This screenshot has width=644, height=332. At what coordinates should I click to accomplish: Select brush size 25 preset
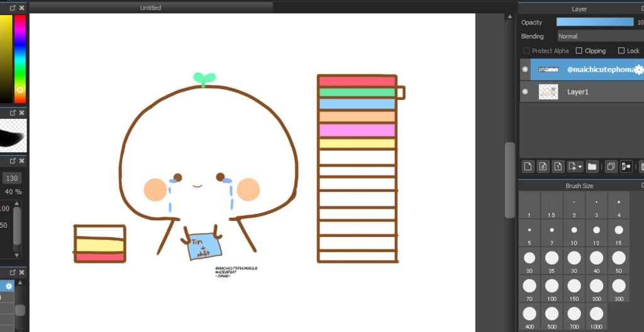(x=552, y=261)
